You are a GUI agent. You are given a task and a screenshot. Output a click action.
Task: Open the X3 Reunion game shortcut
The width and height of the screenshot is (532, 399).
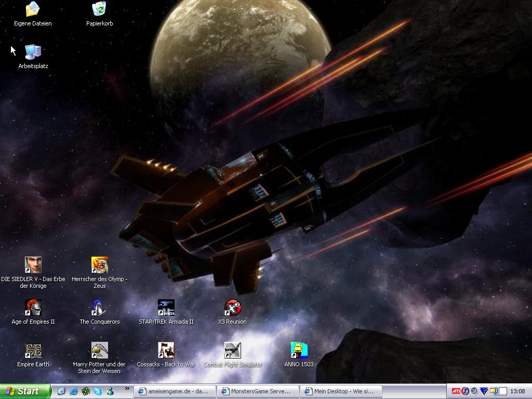pos(232,308)
